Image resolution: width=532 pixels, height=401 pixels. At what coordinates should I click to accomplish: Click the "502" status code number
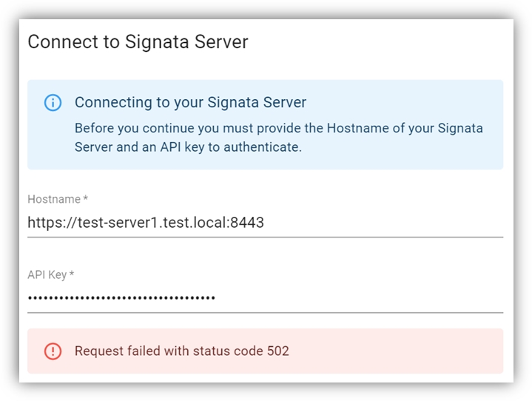(x=278, y=351)
